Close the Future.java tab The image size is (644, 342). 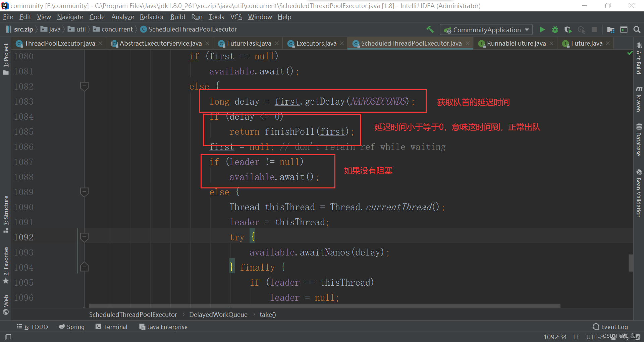[x=608, y=43]
